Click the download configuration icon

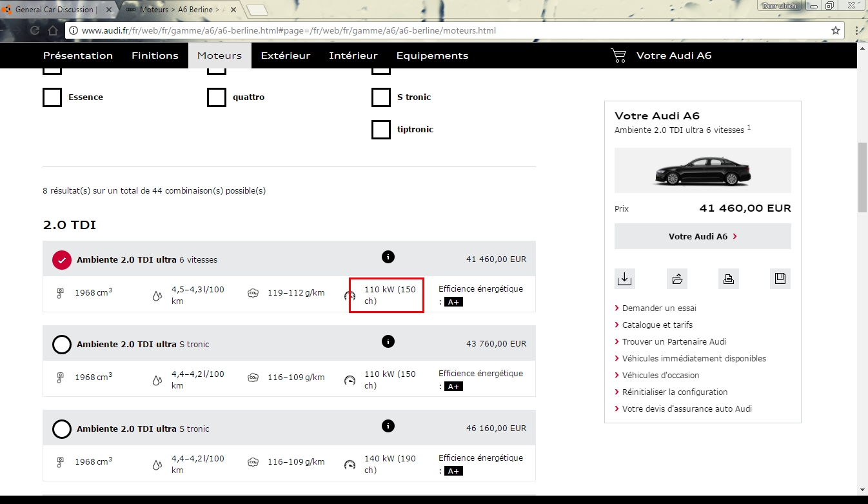(624, 279)
